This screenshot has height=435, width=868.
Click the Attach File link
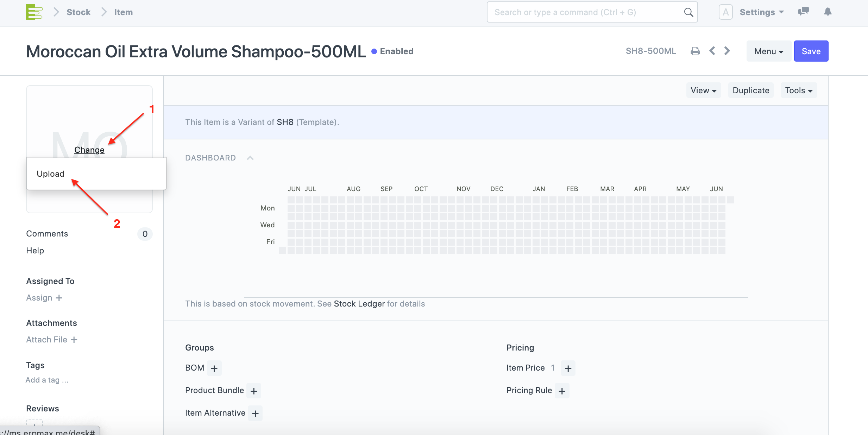(x=52, y=340)
